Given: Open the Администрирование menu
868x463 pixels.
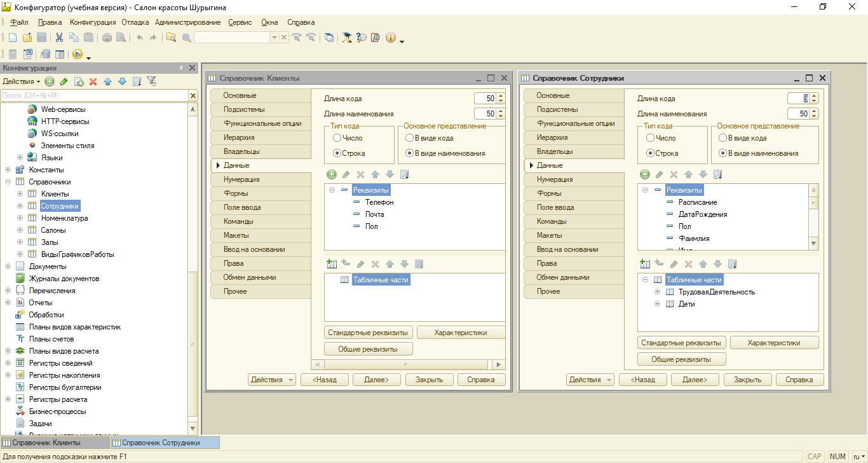Looking at the screenshot, I should point(187,22).
